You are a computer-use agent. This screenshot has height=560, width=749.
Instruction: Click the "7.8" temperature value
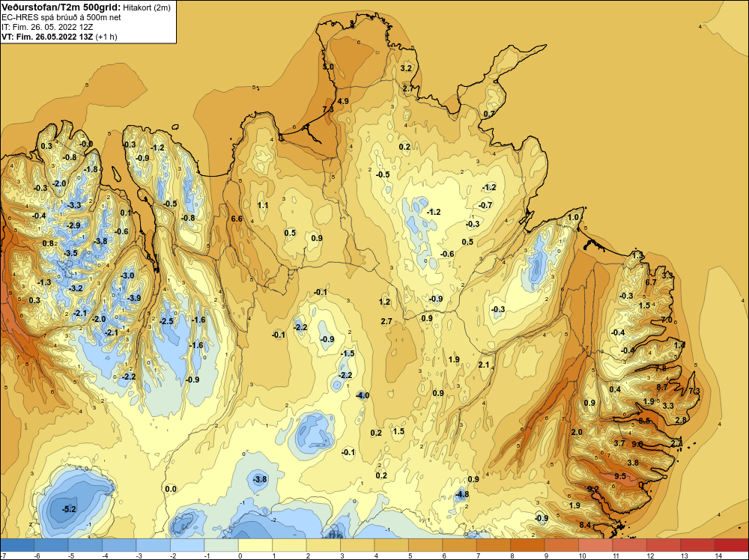point(661,368)
